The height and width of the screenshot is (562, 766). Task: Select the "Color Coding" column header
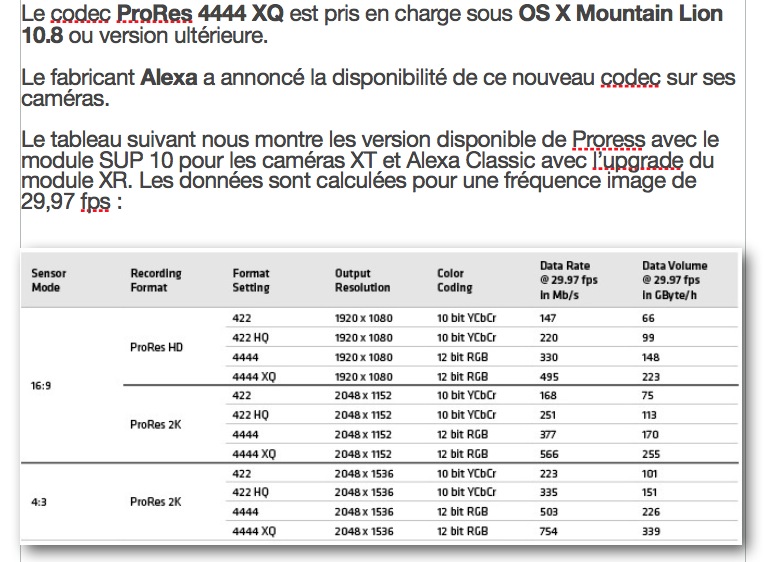click(454, 280)
